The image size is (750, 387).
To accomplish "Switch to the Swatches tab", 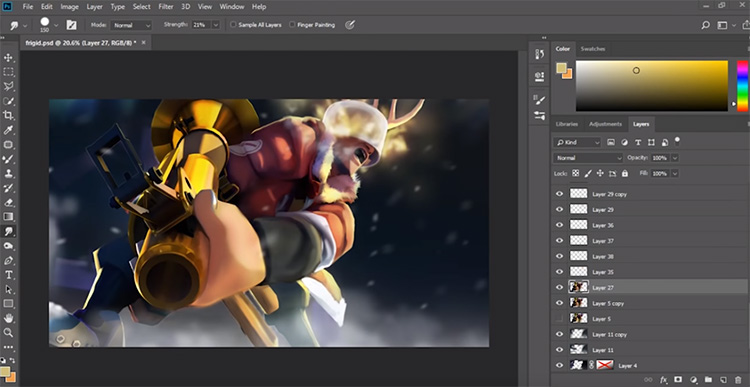I will click(x=593, y=49).
